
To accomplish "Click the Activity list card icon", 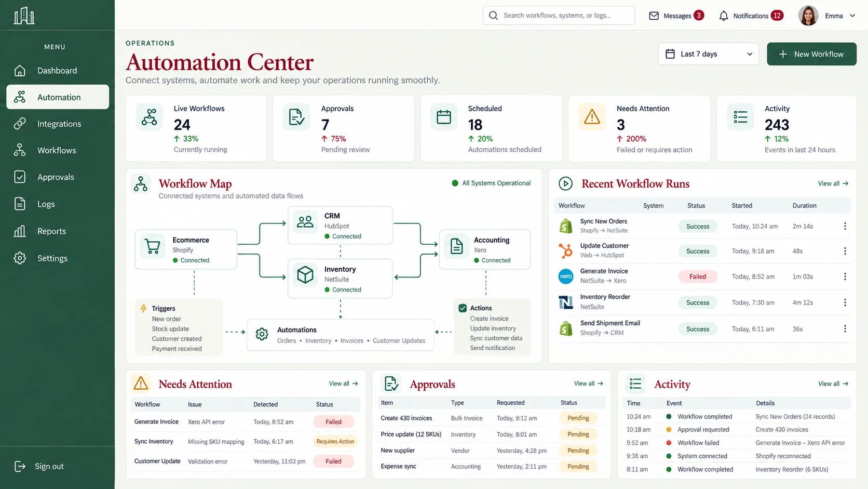I will 740,117.
